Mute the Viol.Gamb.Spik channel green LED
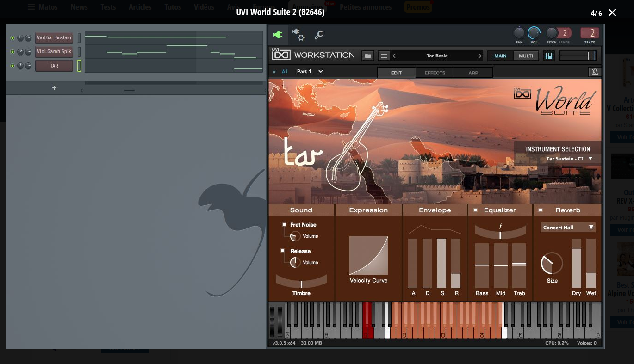This screenshot has height=364, width=634. point(12,52)
